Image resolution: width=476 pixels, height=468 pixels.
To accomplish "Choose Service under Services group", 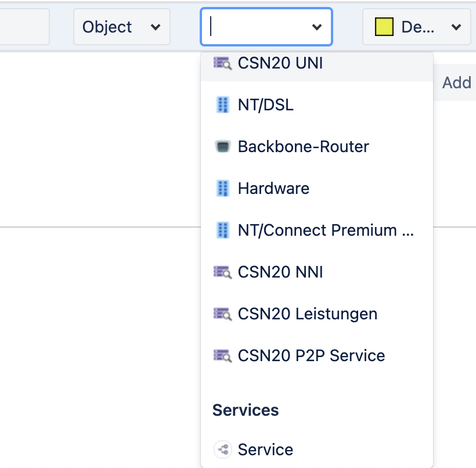I will 317,449.
